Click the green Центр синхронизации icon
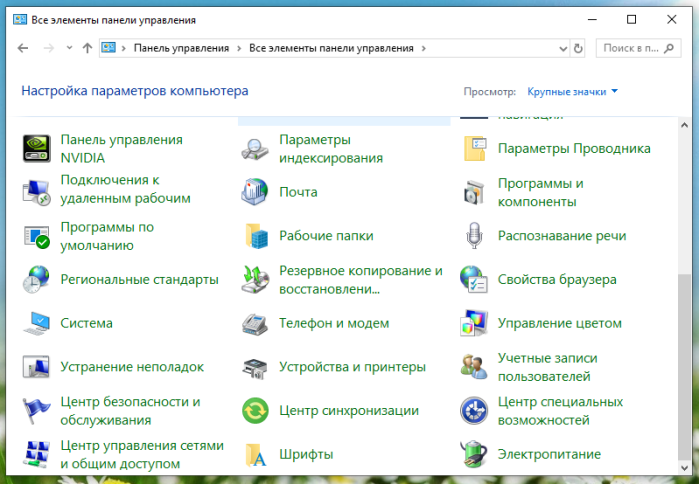 click(255, 410)
